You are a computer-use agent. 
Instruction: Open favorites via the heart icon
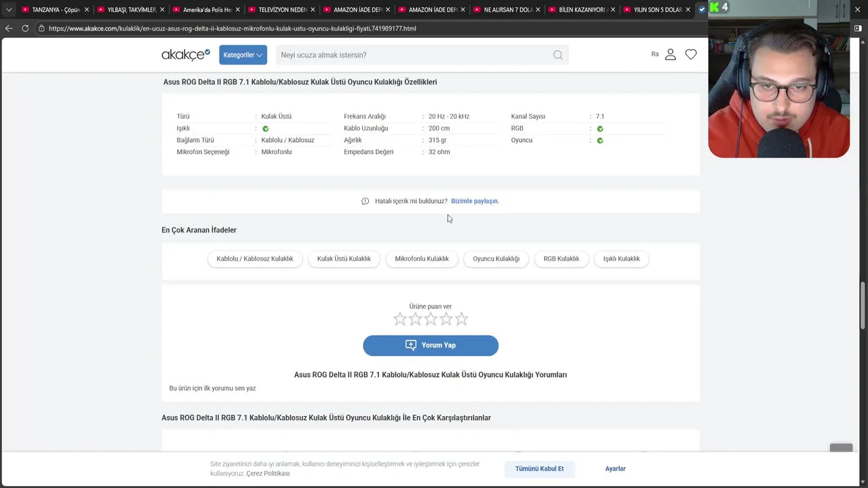691,54
